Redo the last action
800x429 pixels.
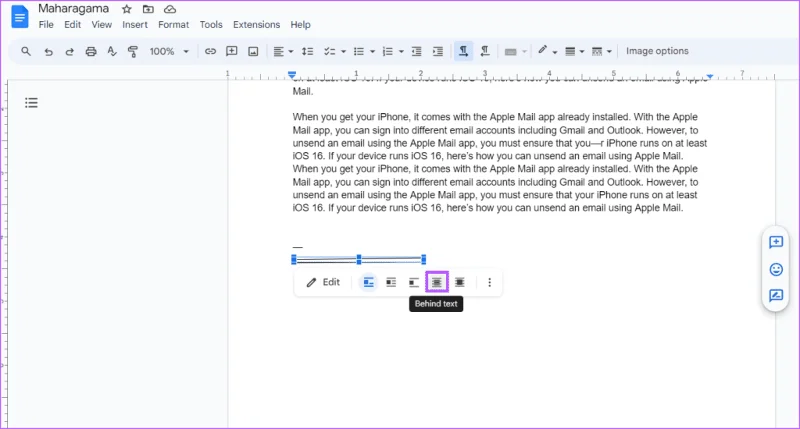tap(69, 52)
